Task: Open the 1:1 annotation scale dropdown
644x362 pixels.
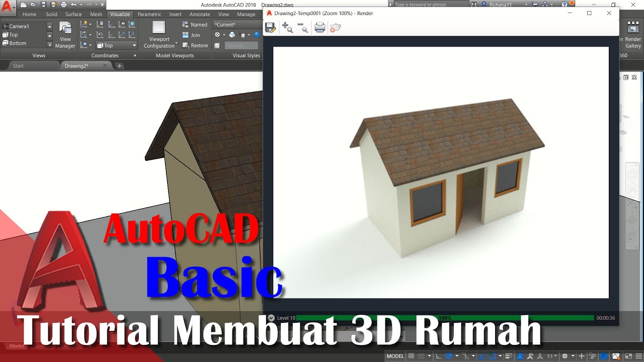Action: coord(552,356)
